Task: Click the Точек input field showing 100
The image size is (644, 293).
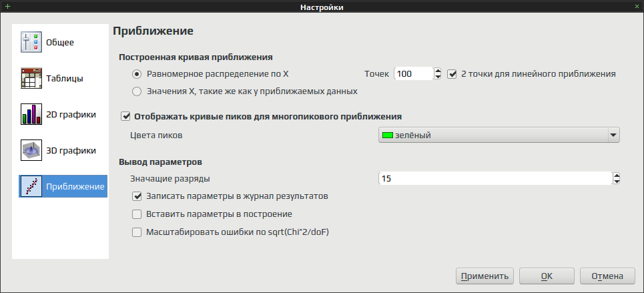Action: (414, 74)
